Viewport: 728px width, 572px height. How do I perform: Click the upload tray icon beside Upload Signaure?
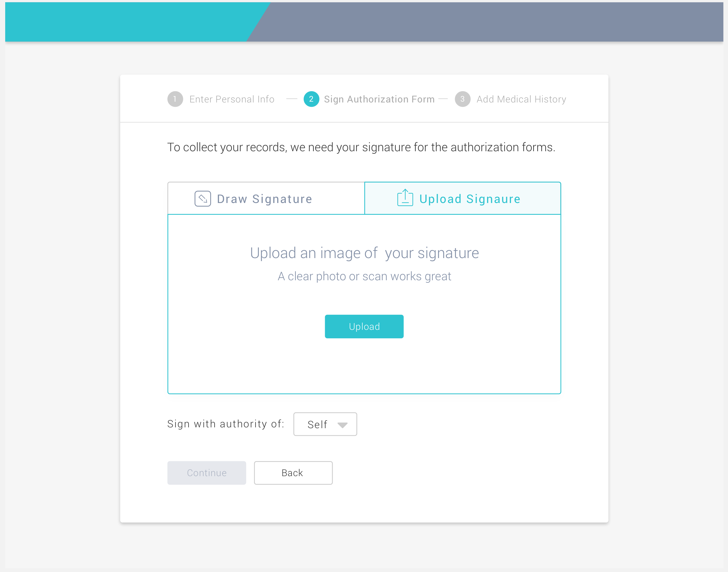point(405,198)
